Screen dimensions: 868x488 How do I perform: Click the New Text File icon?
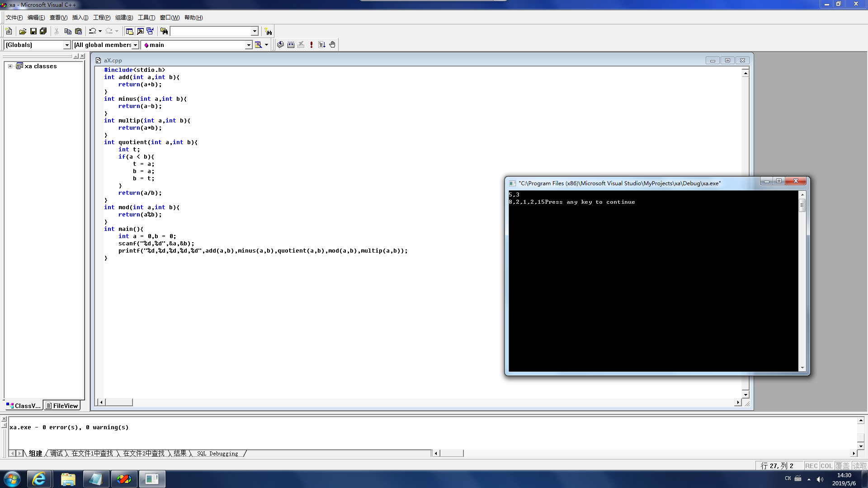pos(9,31)
